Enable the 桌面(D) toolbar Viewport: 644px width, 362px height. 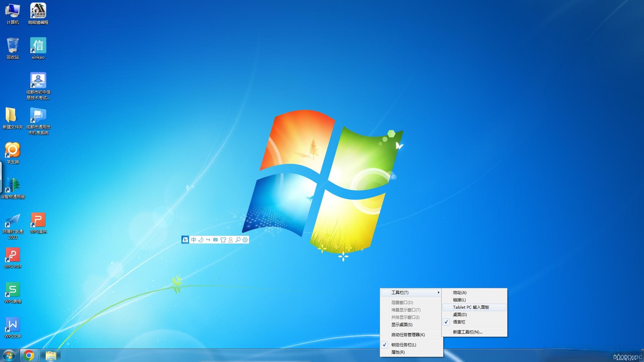pyautogui.click(x=474, y=315)
